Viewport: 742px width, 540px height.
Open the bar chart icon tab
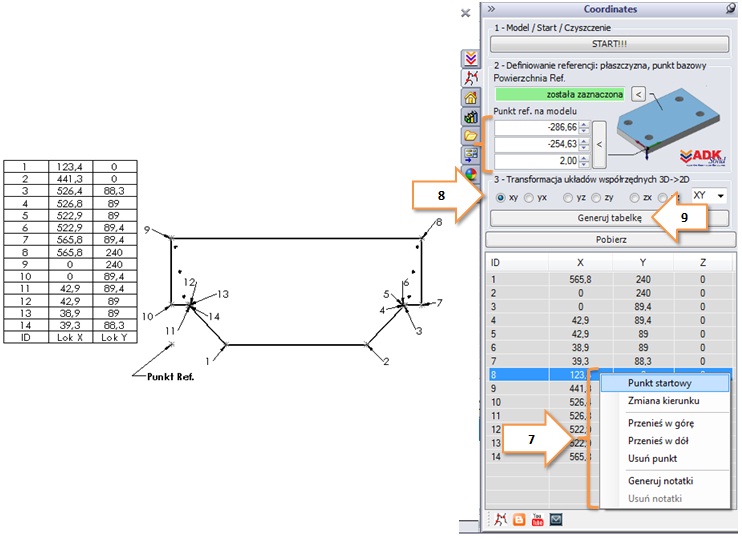point(470,116)
